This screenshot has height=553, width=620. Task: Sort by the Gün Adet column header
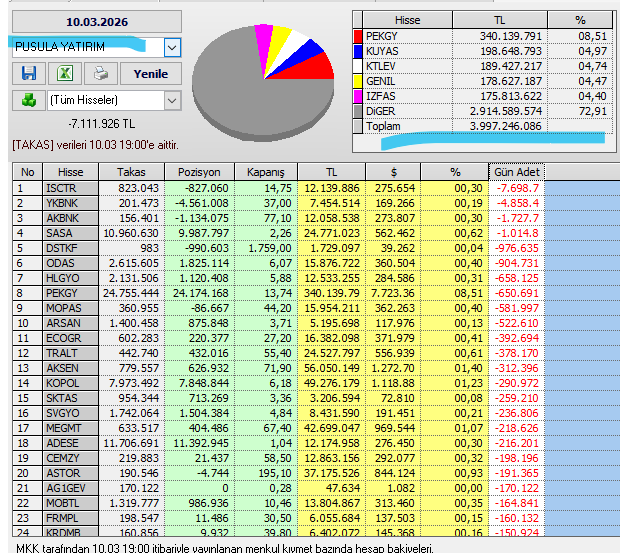pyautogui.click(x=516, y=172)
